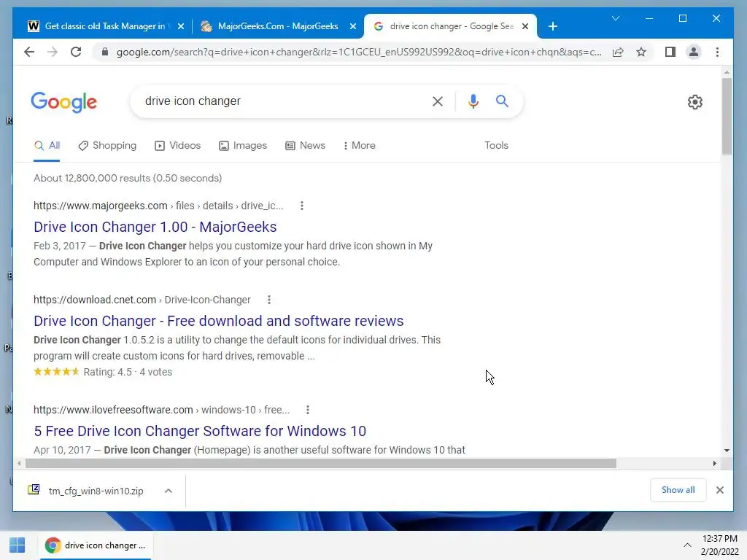Expand the More search filters

[x=359, y=146]
